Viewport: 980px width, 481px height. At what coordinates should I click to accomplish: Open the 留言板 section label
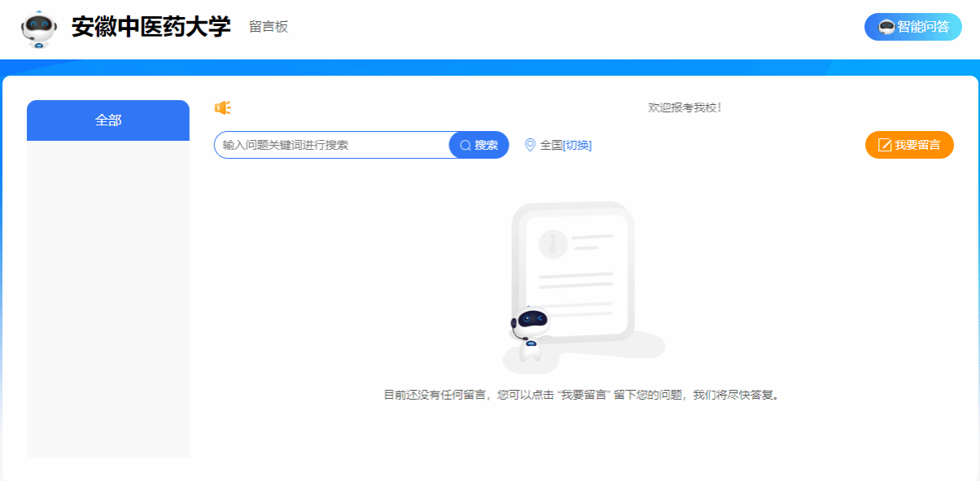(x=269, y=27)
